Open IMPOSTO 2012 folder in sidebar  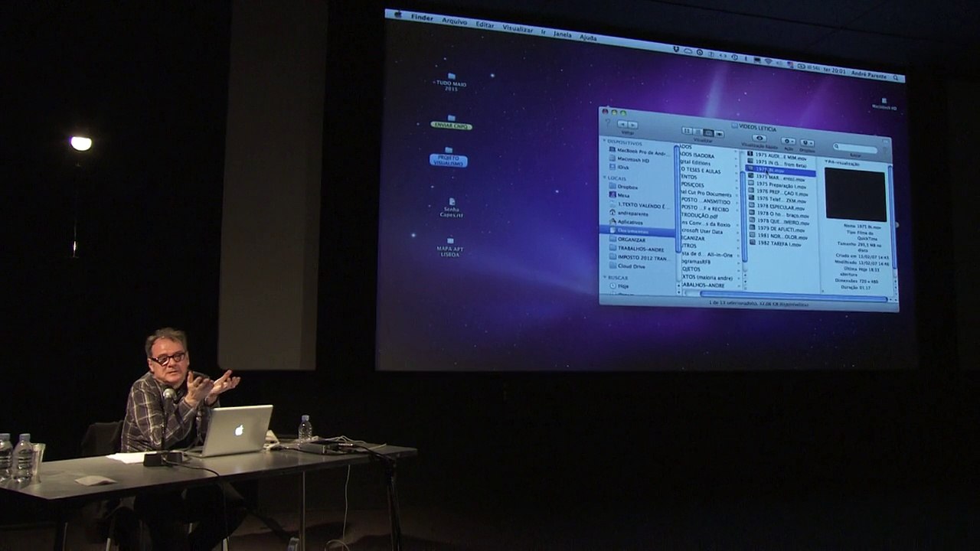point(640,258)
